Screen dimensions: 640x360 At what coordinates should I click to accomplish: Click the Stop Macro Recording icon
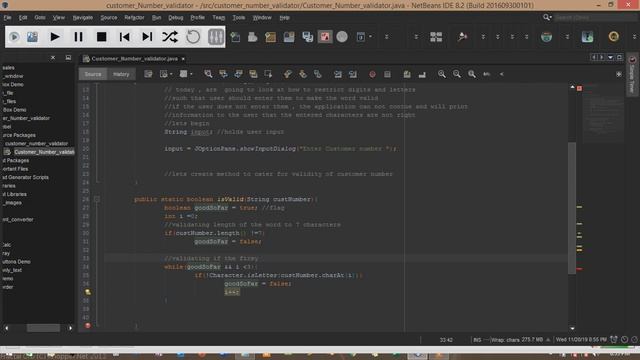[387, 74]
